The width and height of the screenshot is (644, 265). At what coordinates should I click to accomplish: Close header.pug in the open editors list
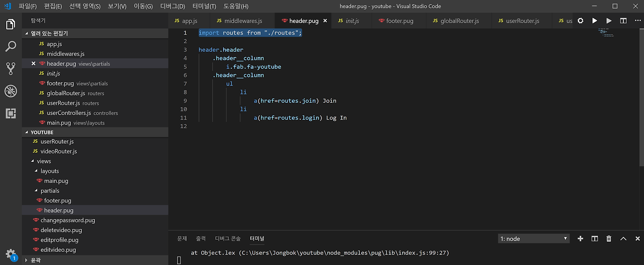(33, 64)
